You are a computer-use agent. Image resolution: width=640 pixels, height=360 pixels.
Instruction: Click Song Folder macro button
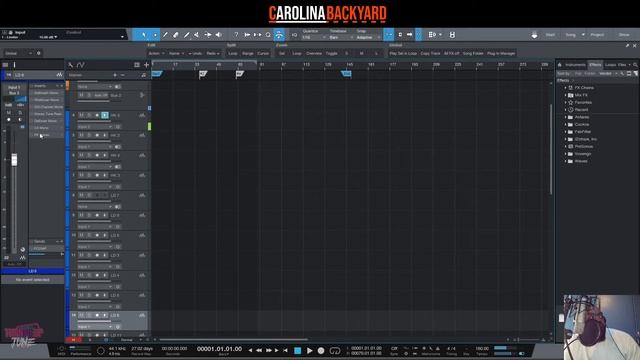pos(473,53)
